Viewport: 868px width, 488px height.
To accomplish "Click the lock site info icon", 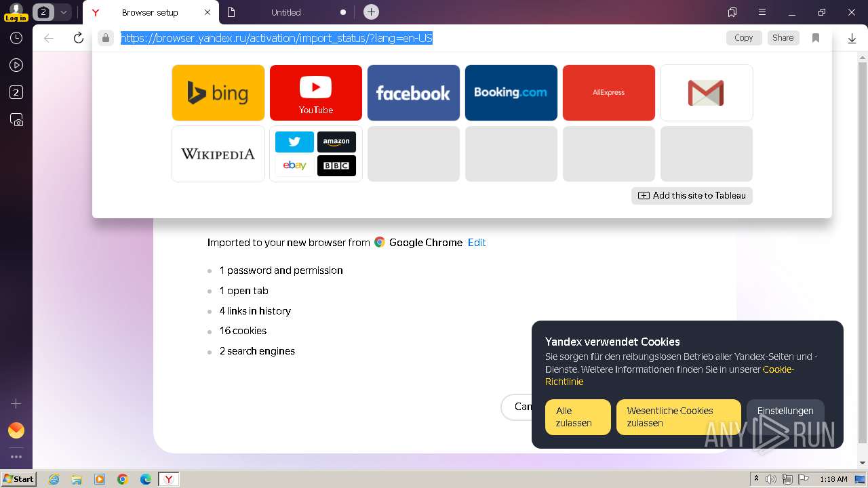I will pyautogui.click(x=105, y=38).
